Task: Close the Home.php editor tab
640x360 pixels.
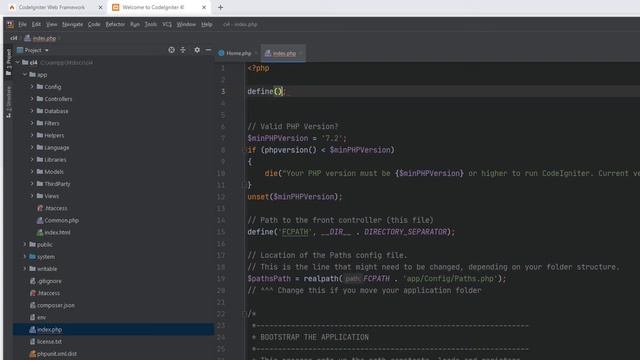Action: point(256,53)
